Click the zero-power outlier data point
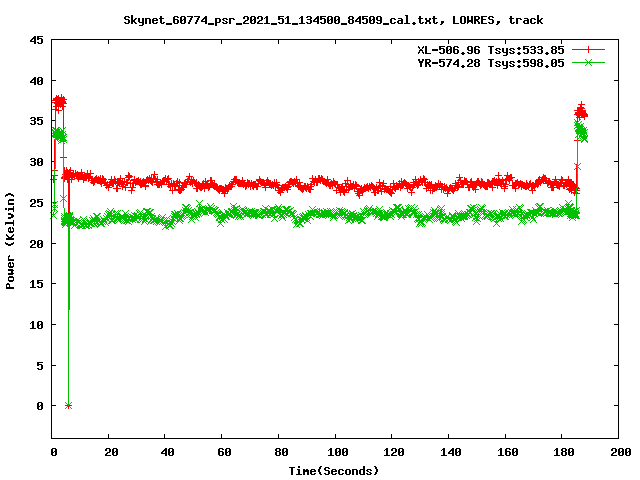Image resolution: width=640 pixels, height=480 pixels. tap(69, 405)
